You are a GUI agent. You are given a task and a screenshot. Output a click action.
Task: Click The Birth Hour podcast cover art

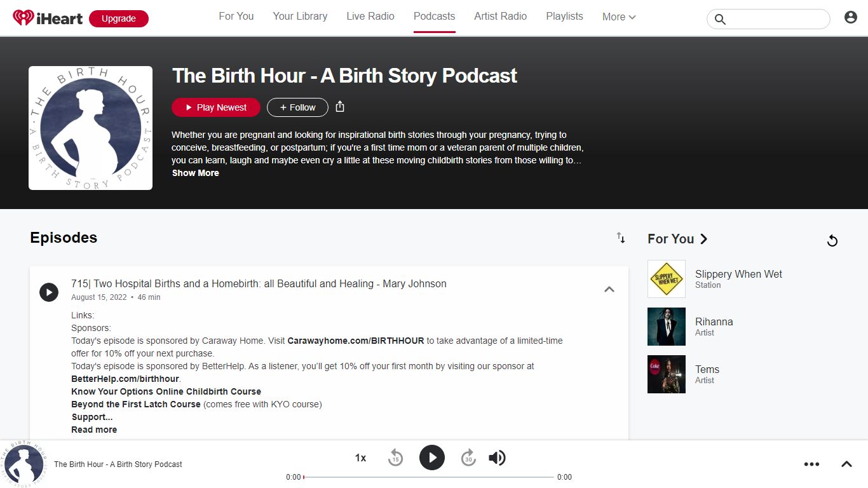[x=90, y=128]
